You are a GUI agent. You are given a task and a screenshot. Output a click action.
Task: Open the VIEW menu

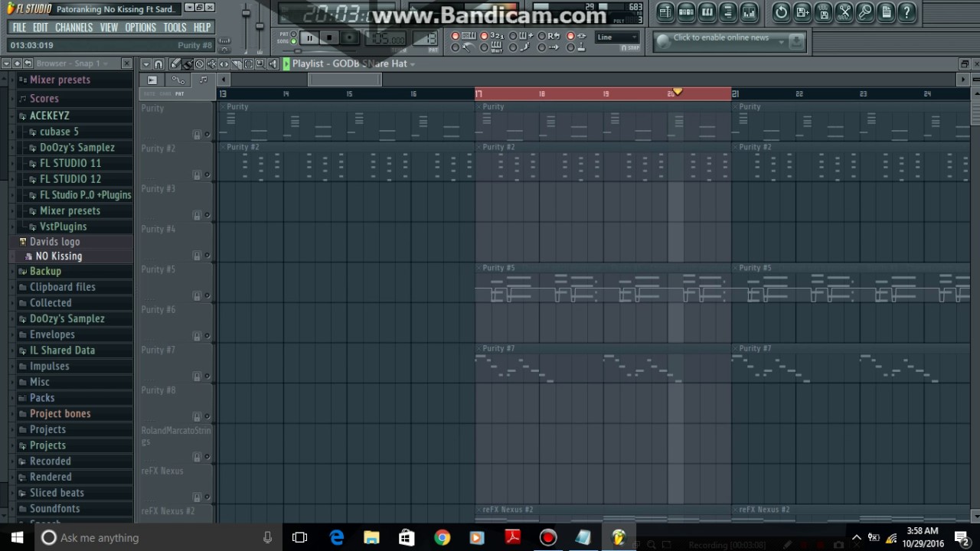pyautogui.click(x=109, y=28)
